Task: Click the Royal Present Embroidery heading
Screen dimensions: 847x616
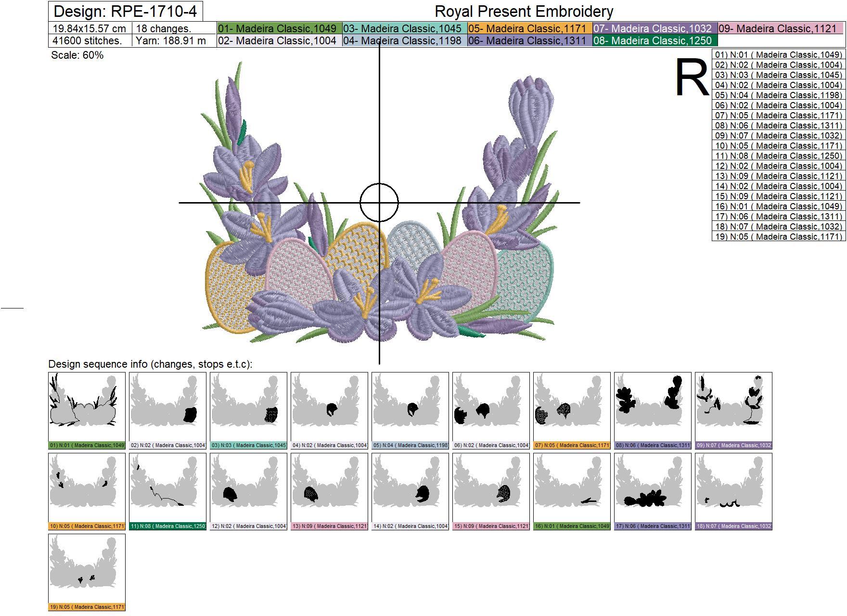Action: [x=524, y=12]
